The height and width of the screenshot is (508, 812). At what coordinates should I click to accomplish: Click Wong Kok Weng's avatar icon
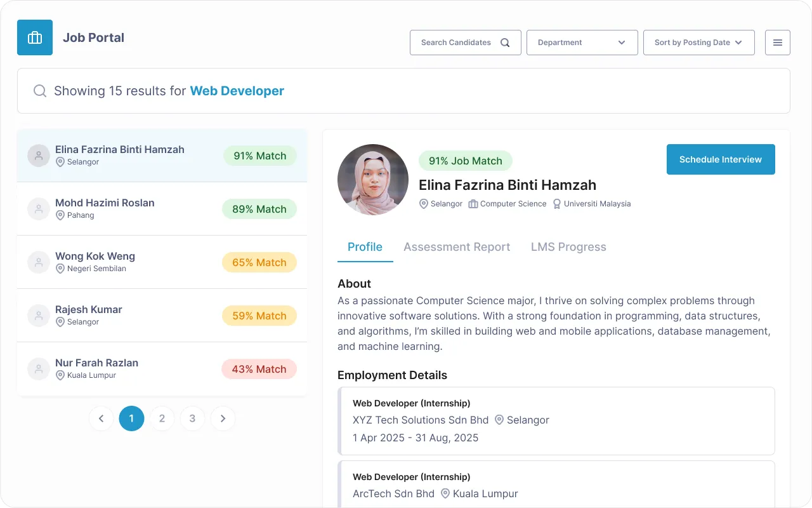[x=39, y=262]
